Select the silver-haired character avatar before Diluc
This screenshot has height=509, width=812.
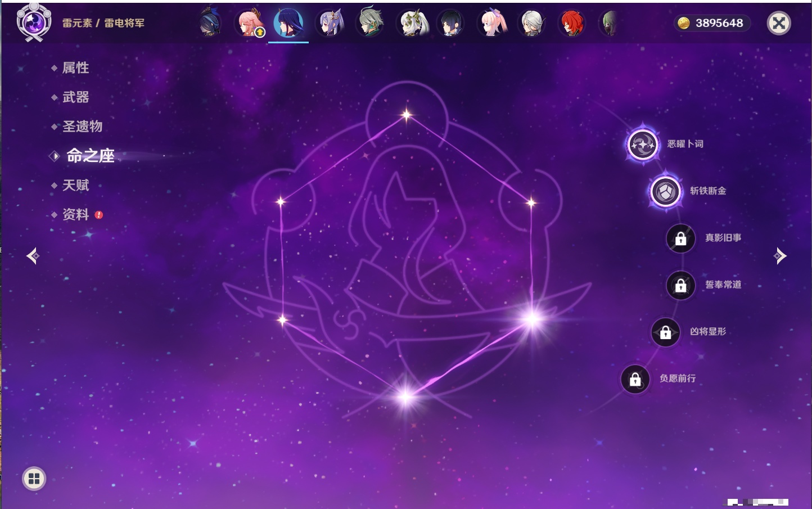[531, 23]
